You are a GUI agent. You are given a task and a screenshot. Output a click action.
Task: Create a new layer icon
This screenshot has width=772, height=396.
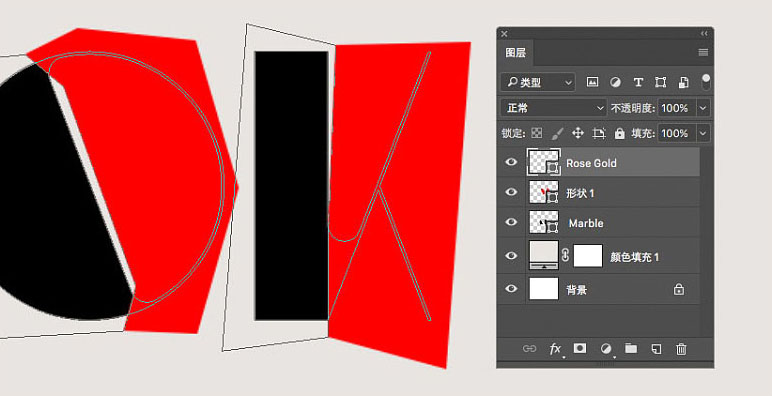pos(656,349)
